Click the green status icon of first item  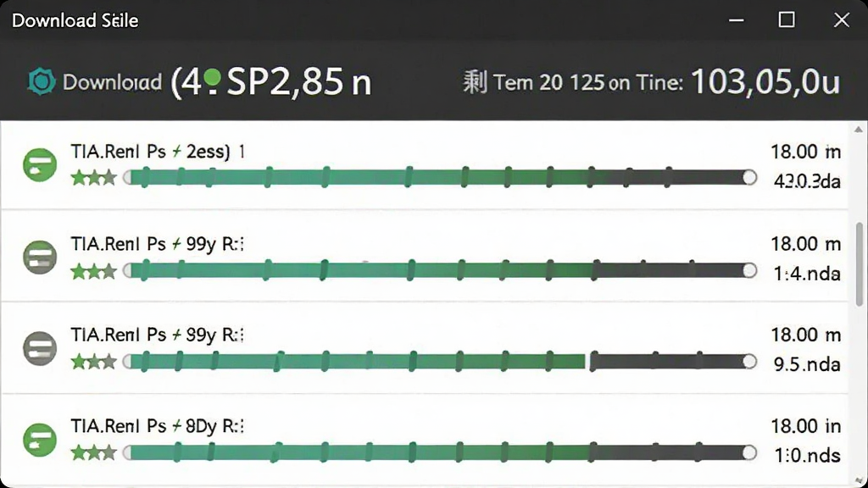click(40, 165)
